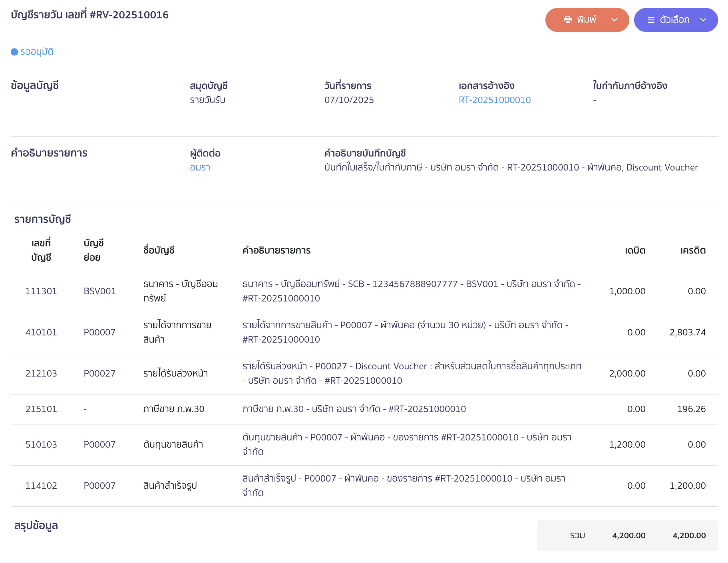Open the Print dropdown arrow
Image resolution: width=728 pixels, height=563 pixels.
point(615,20)
